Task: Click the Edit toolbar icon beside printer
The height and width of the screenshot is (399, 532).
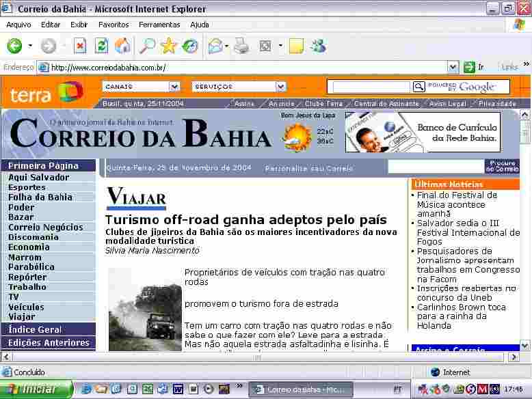Action: coord(265,46)
